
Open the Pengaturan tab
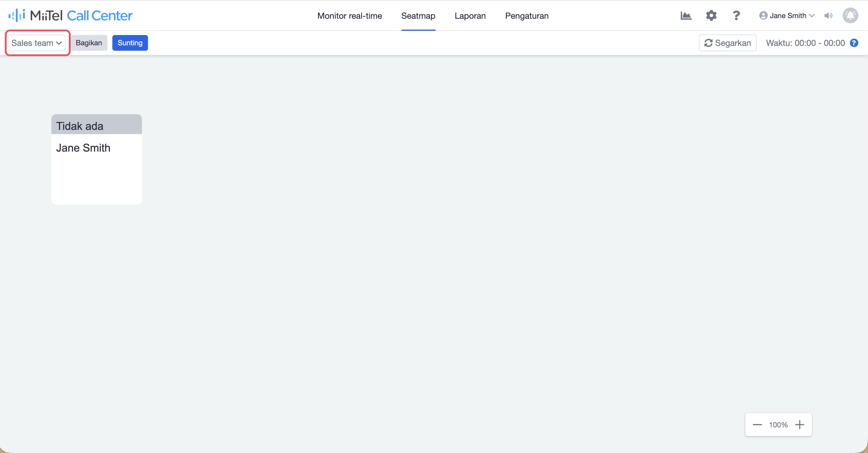(527, 16)
